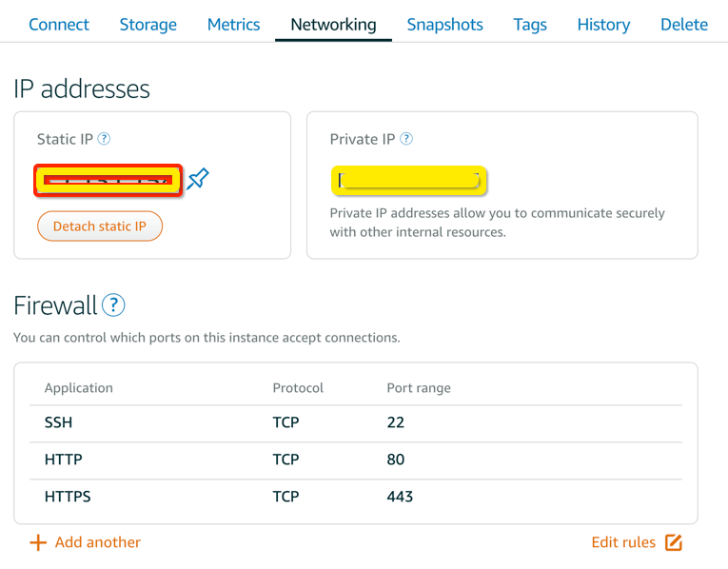The width and height of the screenshot is (728, 569).
Task: Open the Firewall help question-mark icon
Action: point(113,304)
